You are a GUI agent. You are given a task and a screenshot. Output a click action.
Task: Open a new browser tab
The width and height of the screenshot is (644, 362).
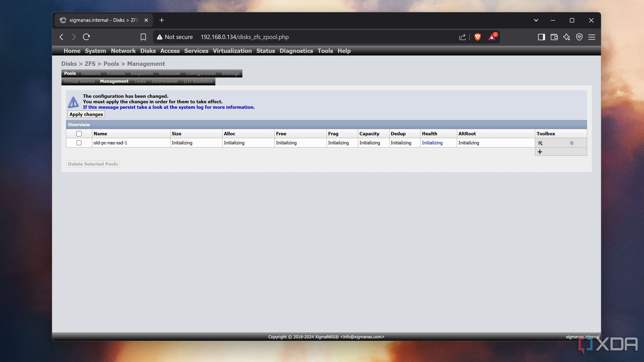coord(162,20)
